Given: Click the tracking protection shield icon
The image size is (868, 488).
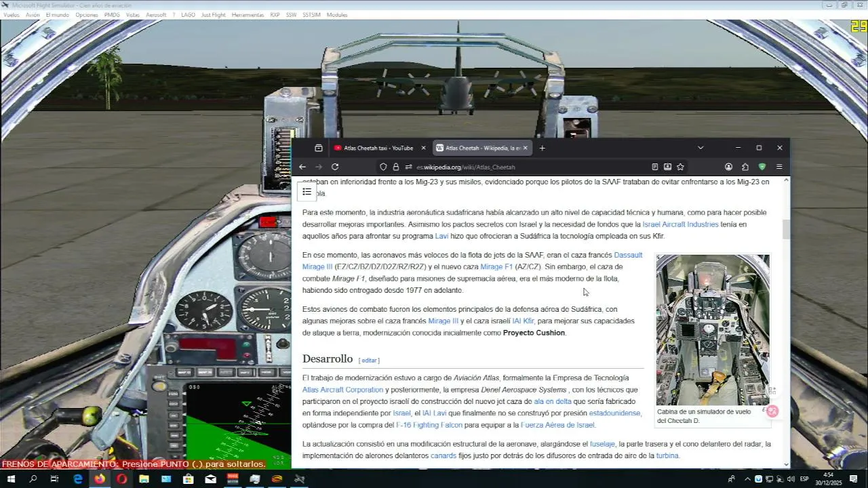Looking at the screenshot, I should tap(383, 167).
